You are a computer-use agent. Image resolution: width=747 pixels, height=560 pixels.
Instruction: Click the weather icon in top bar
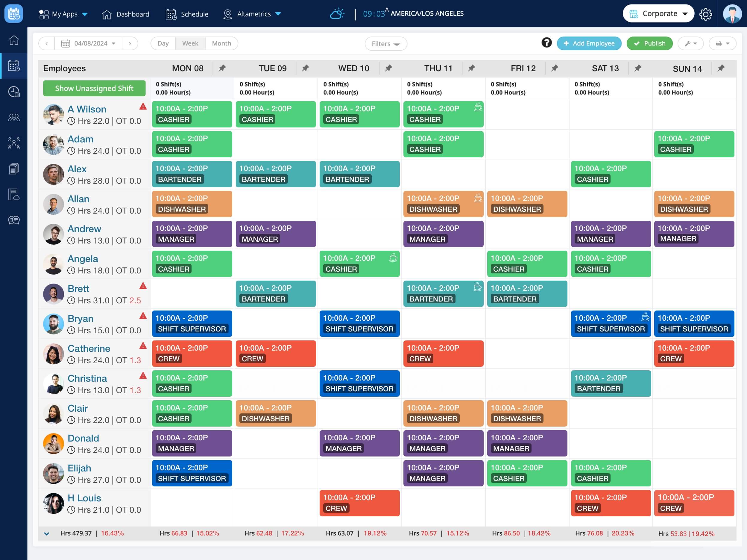point(337,14)
